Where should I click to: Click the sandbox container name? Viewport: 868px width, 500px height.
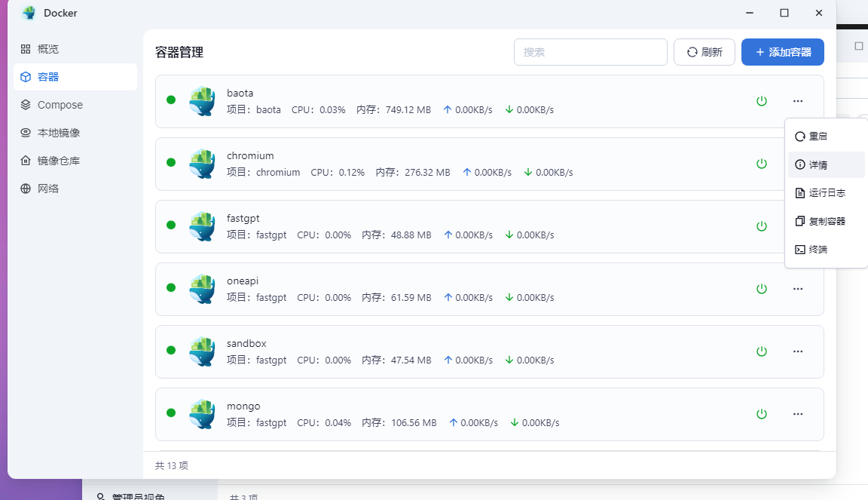point(246,344)
